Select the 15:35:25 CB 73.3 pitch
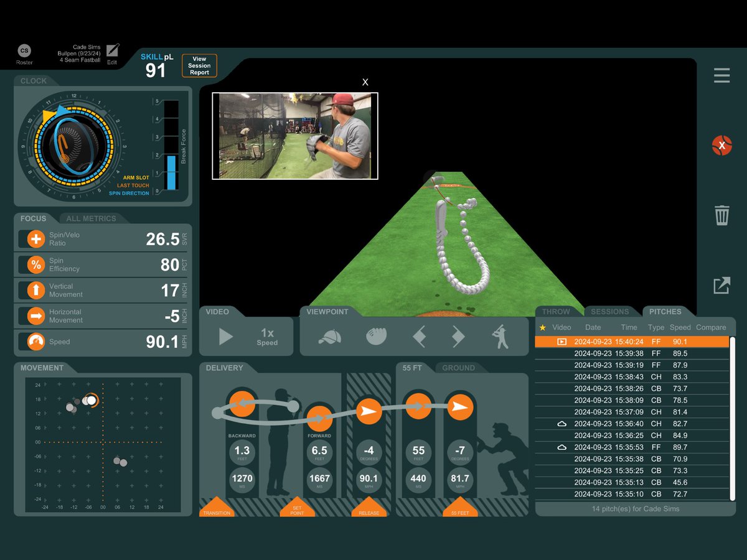This screenshot has height=560, width=747. [632, 470]
